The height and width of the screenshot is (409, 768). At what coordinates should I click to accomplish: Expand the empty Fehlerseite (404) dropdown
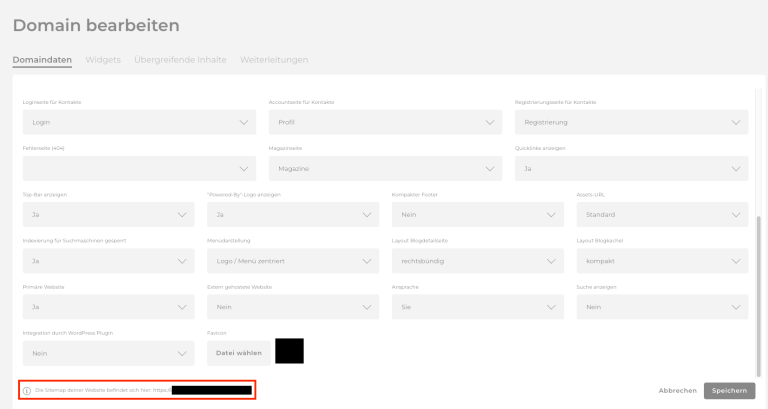(139, 169)
